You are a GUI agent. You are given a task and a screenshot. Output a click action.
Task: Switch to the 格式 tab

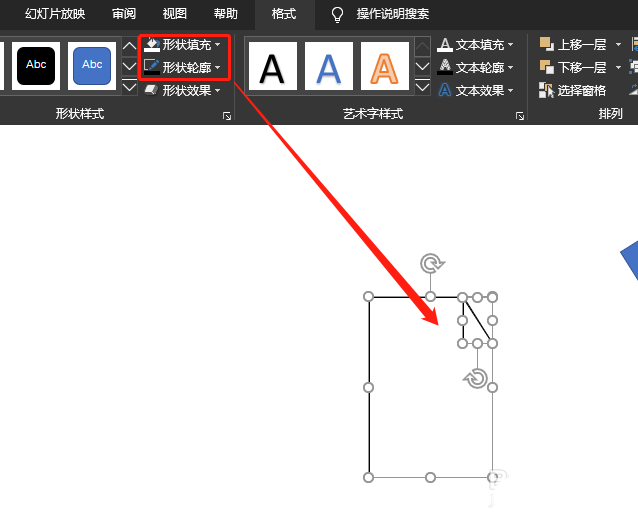[284, 14]
